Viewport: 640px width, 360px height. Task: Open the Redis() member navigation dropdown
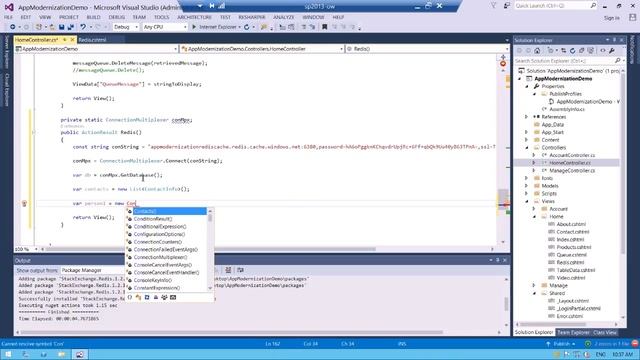tap(427, 49)
